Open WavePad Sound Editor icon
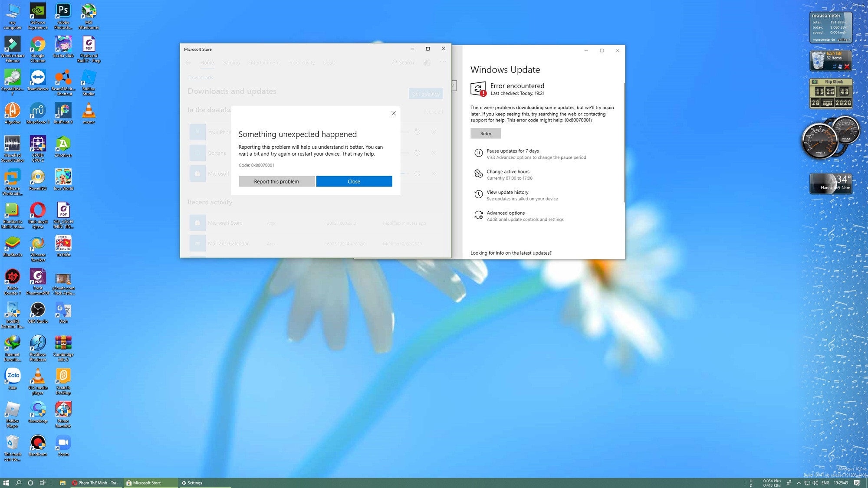This screenshot has height=488, width=868. pos(13,149)
